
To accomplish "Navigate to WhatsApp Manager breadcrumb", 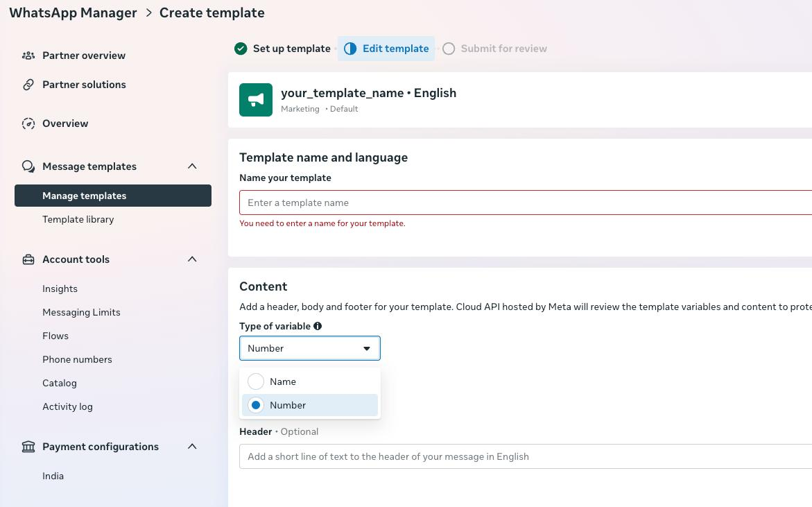I will pyautogui.click(x=73, y=12).
